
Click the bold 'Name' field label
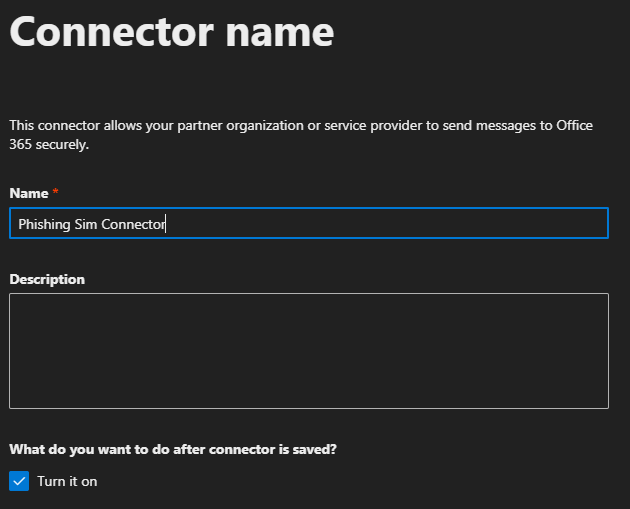(x=29, y=193)
